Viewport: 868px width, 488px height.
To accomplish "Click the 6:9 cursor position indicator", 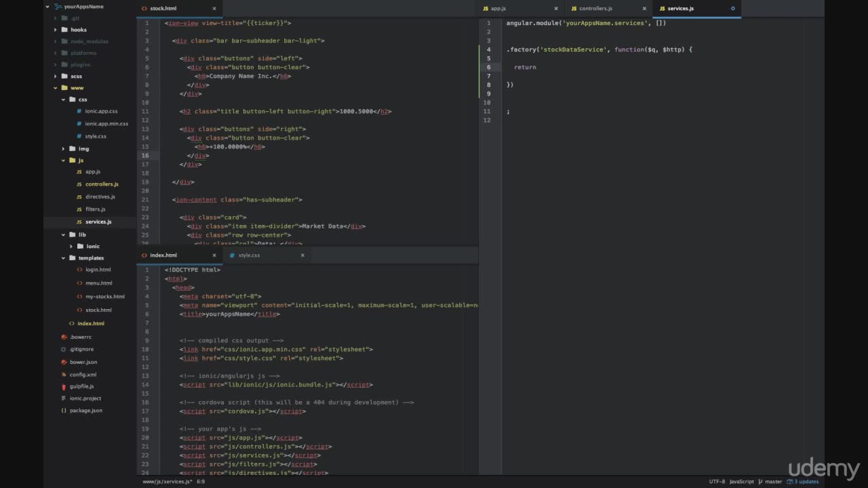I will click(201, 482).
